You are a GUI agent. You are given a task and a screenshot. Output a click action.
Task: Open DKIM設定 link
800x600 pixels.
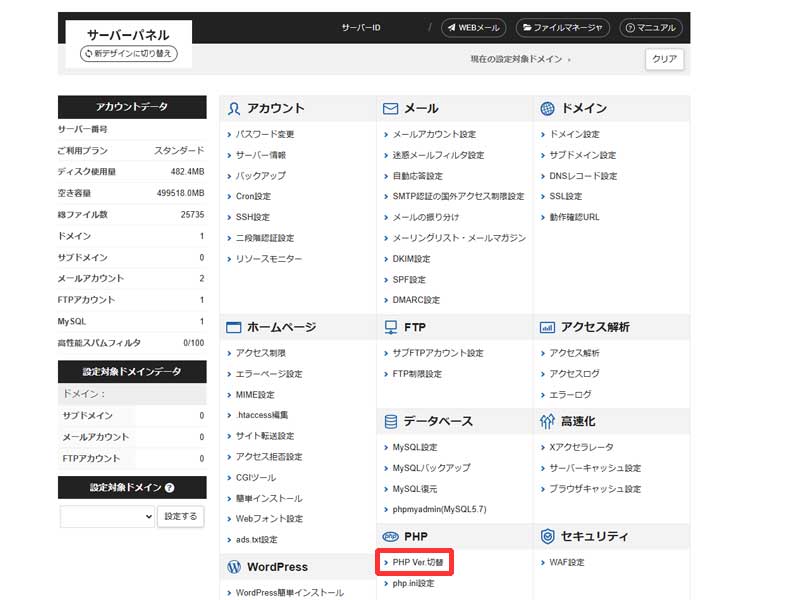click(x=411, y=259)
